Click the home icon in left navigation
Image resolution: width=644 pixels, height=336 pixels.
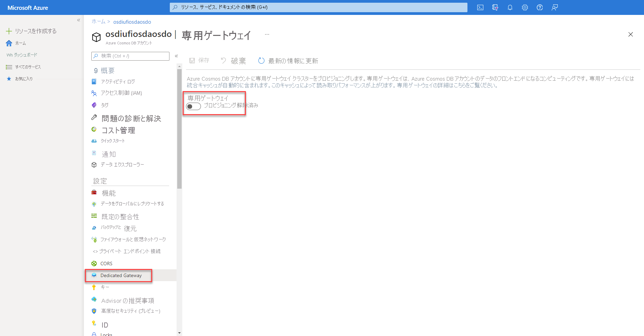click(x=9, y=43)
